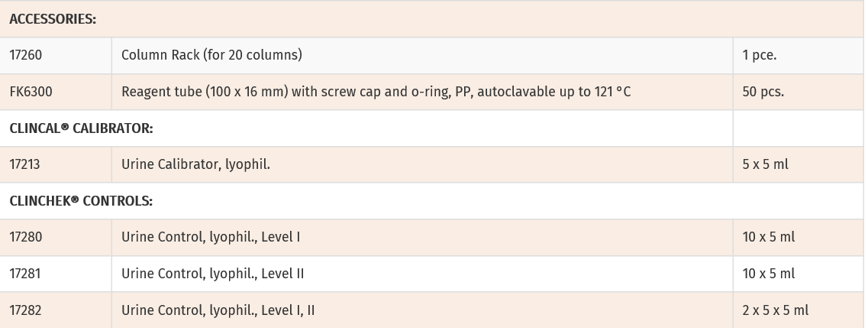Select article number 17280

click(x=26, y=237)
